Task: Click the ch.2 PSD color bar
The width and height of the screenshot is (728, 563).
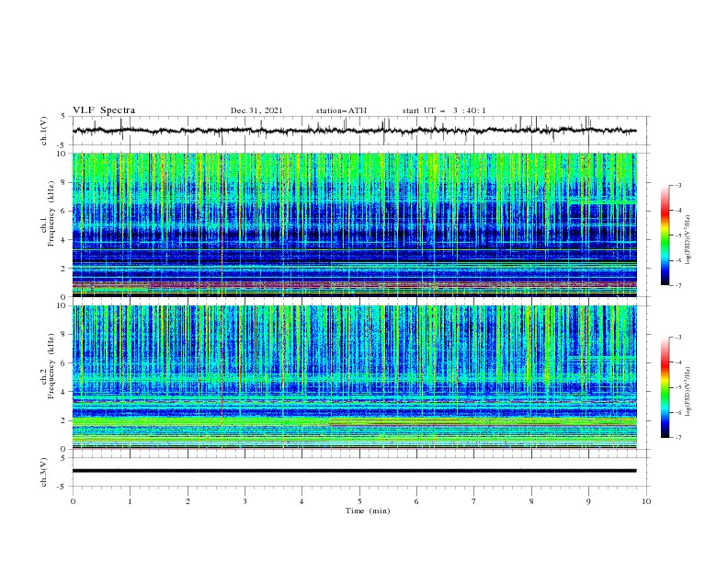Action: [x=665, y=387]
